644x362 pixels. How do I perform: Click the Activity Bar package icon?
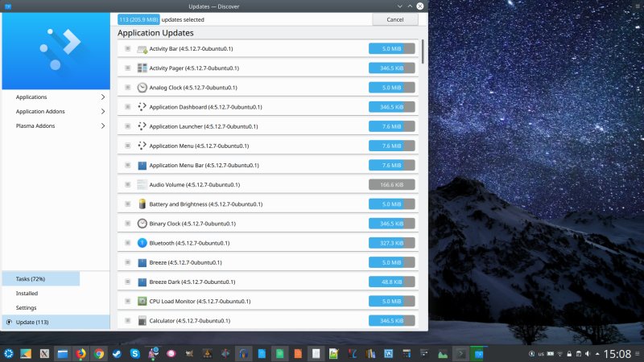click(142, 49)
